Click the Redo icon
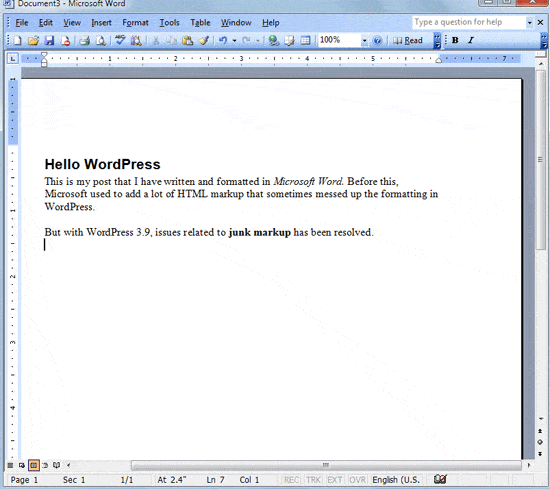 coord(246,41)
